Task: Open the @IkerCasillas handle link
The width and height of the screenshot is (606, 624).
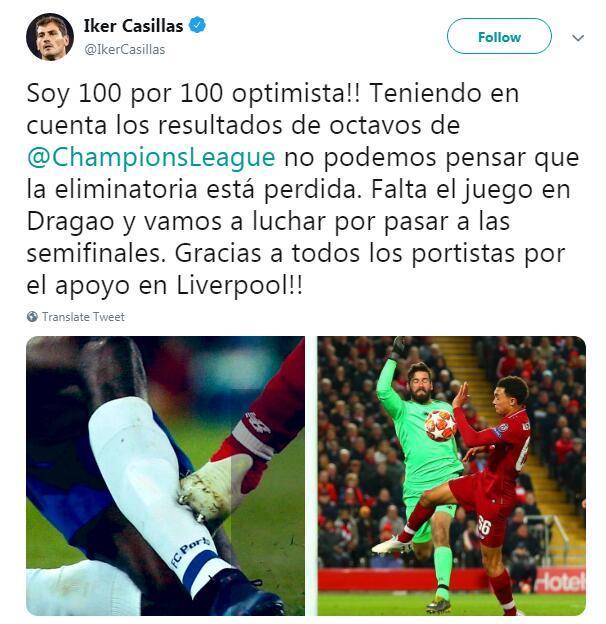Action: [x=125, y=50]
